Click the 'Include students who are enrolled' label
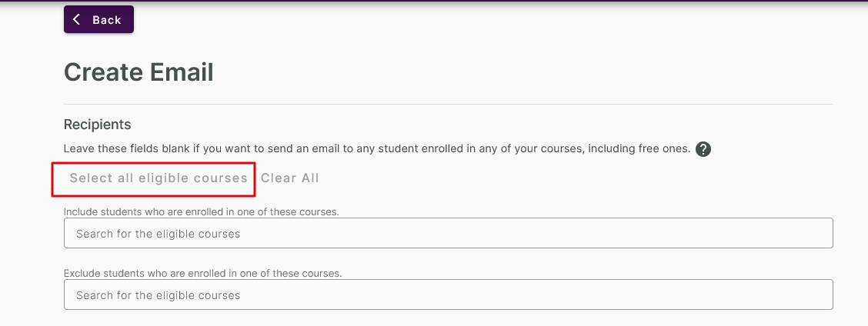Viewport: 868px width, 326px height. click(x=202, y=211)
